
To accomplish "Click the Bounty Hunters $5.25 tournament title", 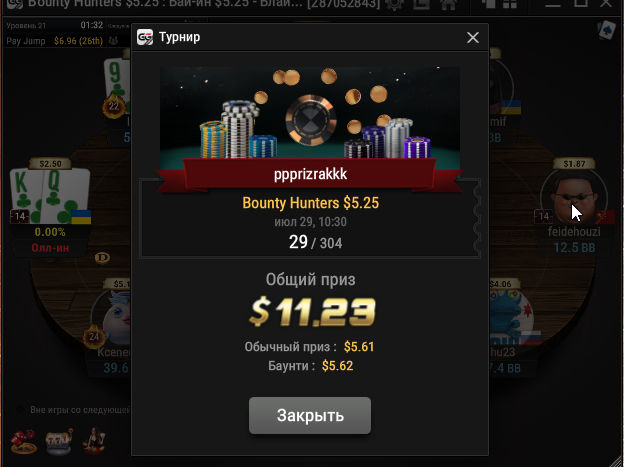I will [310, 203].
